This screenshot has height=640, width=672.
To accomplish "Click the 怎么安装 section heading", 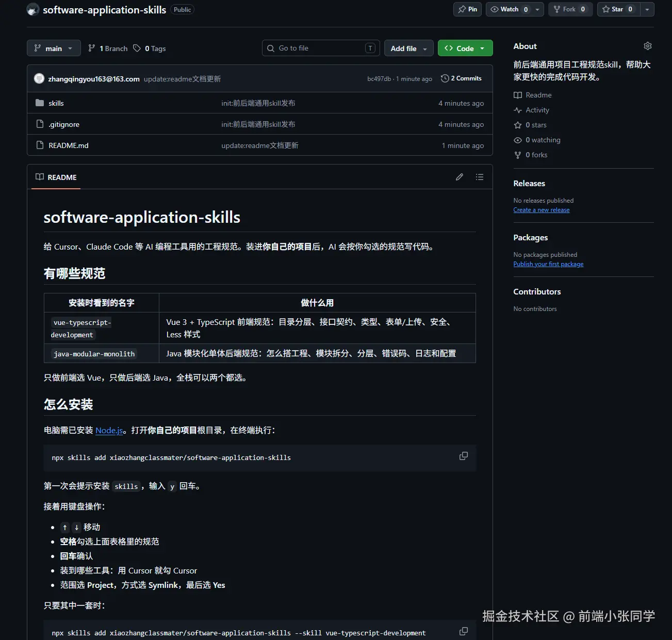I will [x=69, y=404].
